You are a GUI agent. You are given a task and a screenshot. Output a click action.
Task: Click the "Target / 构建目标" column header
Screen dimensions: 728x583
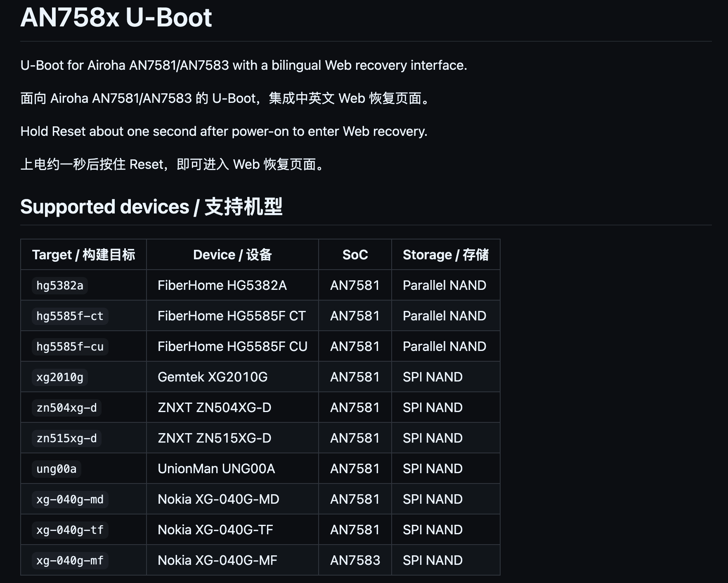point(83,255)
